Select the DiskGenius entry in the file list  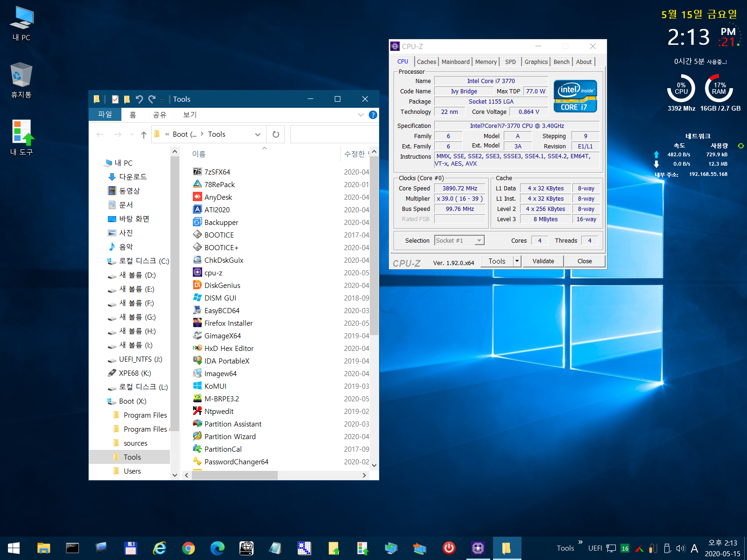click(x=222, y=286)
